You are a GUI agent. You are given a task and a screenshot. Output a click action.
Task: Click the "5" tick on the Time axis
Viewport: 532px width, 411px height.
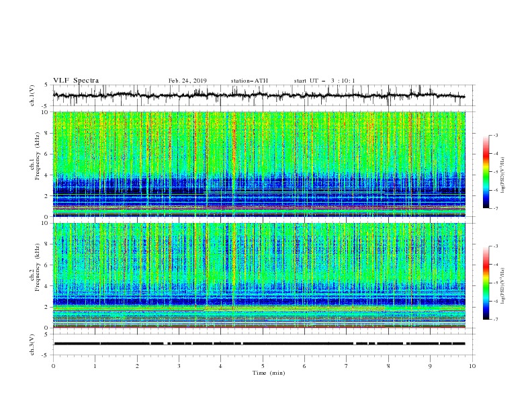(263, 366)
